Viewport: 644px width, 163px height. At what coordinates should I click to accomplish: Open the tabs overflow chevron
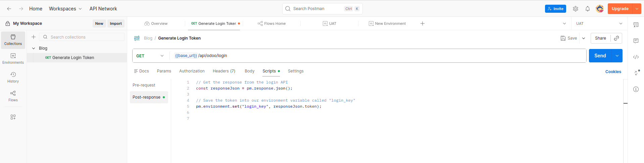click(564, 23)
